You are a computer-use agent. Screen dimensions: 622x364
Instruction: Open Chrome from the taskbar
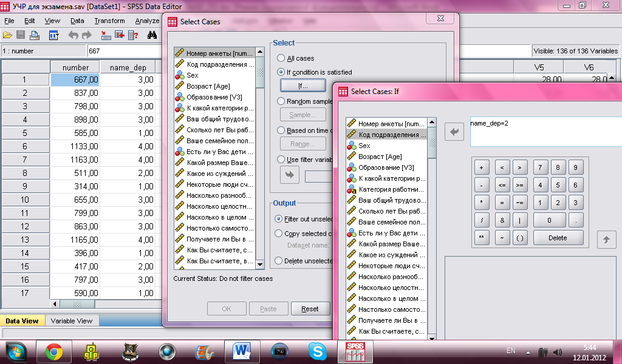[x=54, y=352]
